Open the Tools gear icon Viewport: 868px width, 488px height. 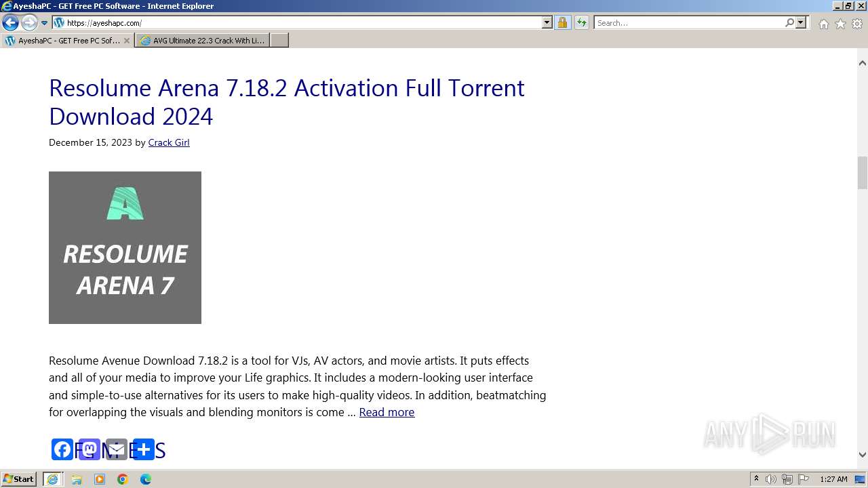[x=857, y=24]
